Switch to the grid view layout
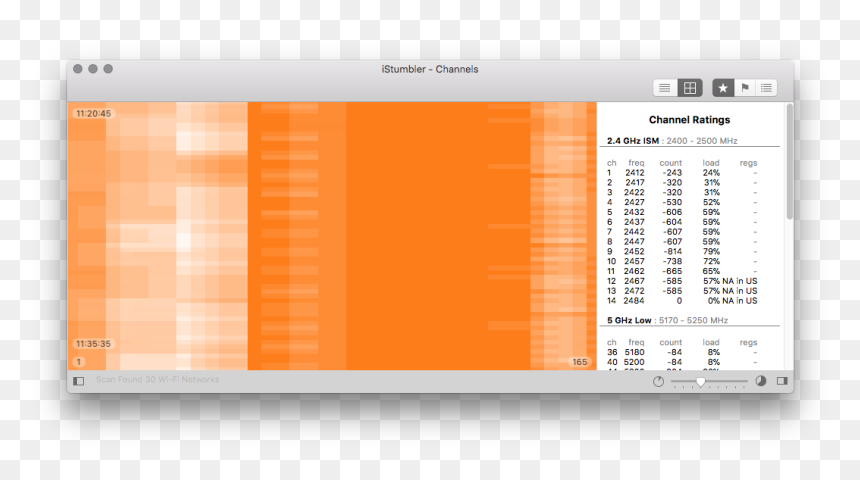This screenshot has width=860, height=480. pos(690,88)
